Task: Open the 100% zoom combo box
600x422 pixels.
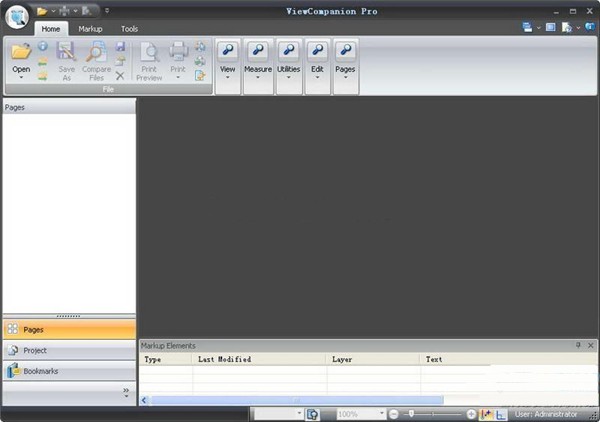Action: [x=360, y=414]
